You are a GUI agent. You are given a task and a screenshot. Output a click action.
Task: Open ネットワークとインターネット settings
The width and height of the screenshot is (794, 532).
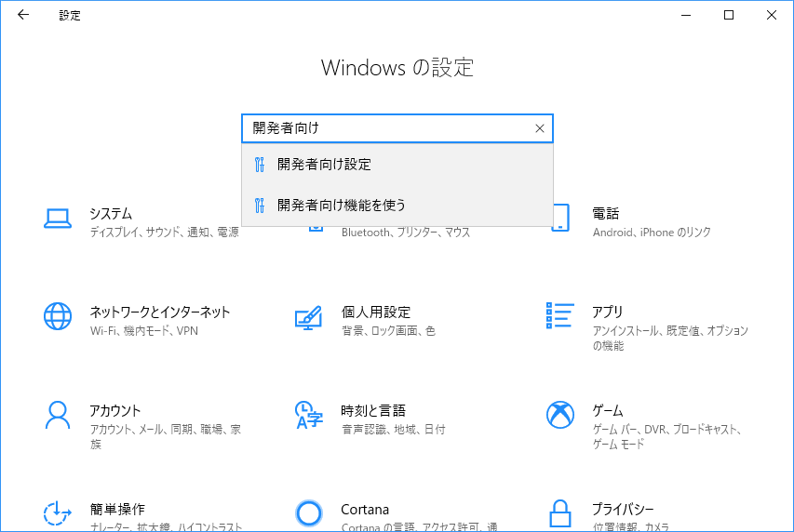(x=160, y=313)
